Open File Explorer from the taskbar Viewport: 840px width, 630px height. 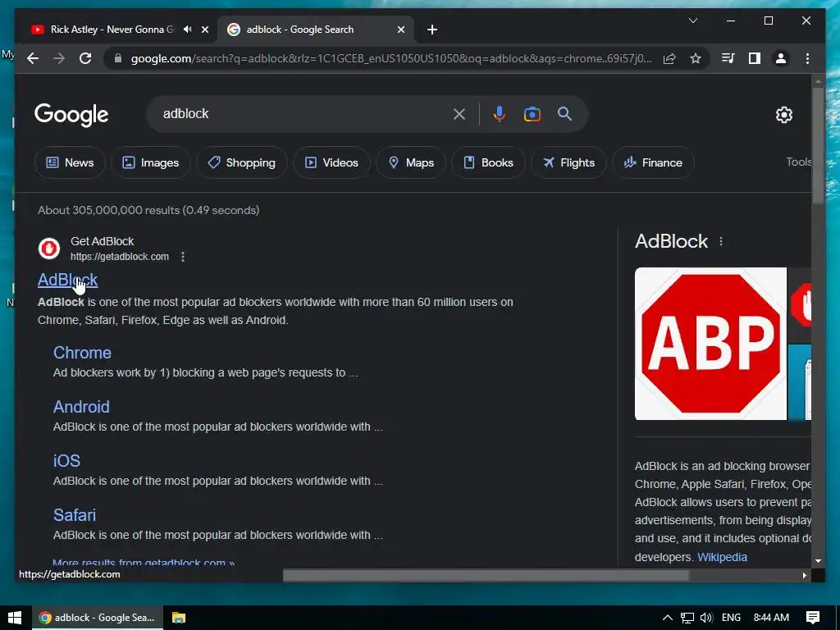[178, 618]
